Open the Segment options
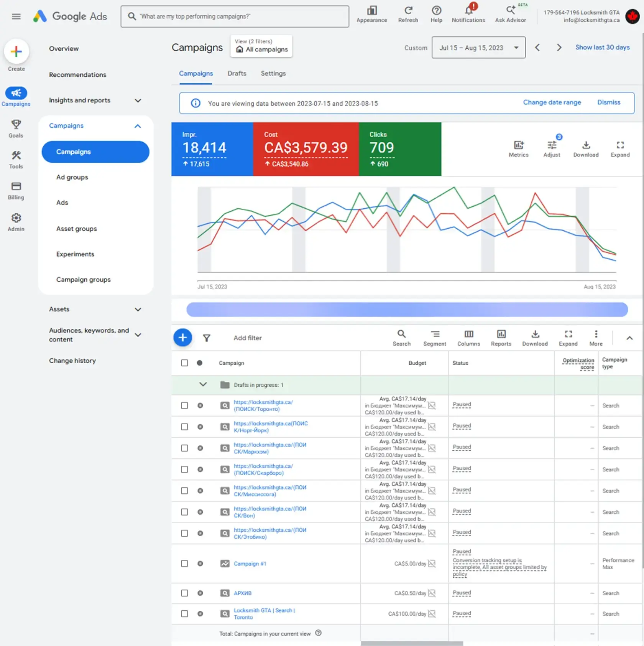The height and width of the screenshot is (646, 644). click(x=435, y=338)
